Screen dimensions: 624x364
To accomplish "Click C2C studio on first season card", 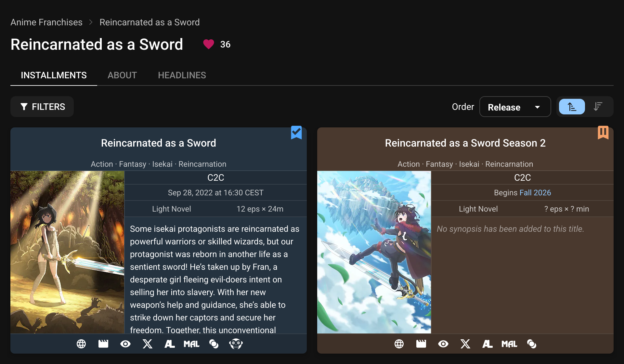I will [216, 178].
